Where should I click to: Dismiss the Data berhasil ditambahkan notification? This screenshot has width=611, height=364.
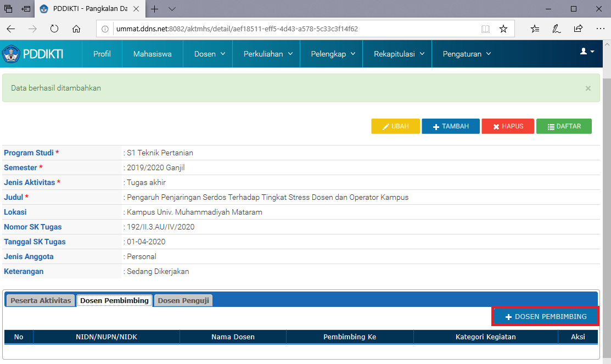click(x=587, y=88)
